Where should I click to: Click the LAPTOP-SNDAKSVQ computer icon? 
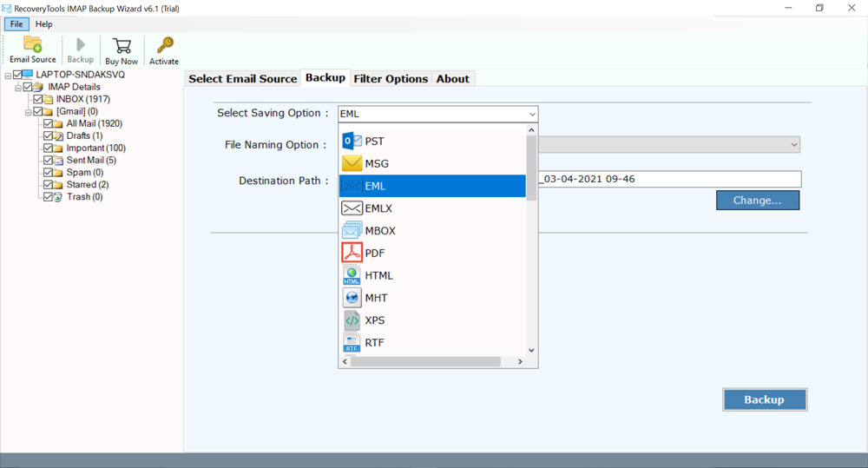28,74
